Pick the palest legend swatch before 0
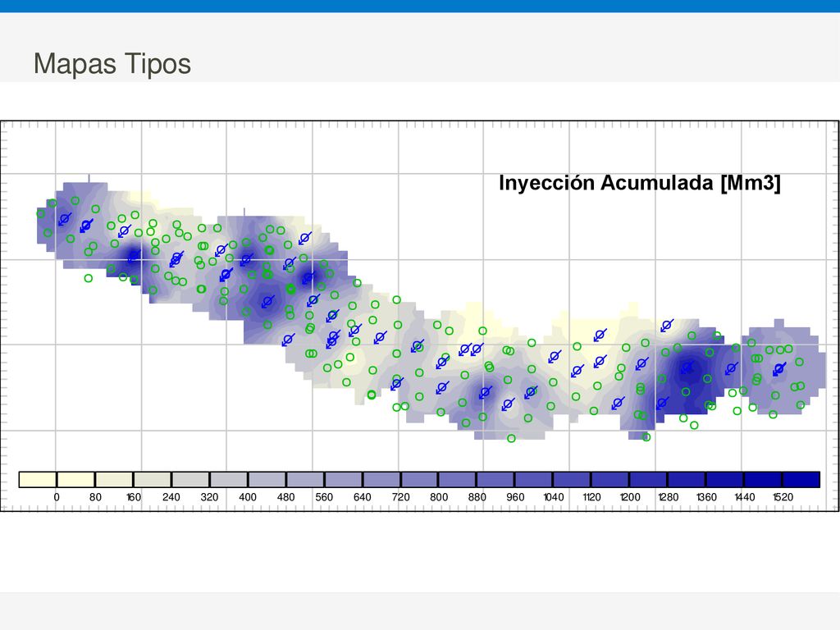This screenshot has width=840, height=630. click(x=38, y=479)
